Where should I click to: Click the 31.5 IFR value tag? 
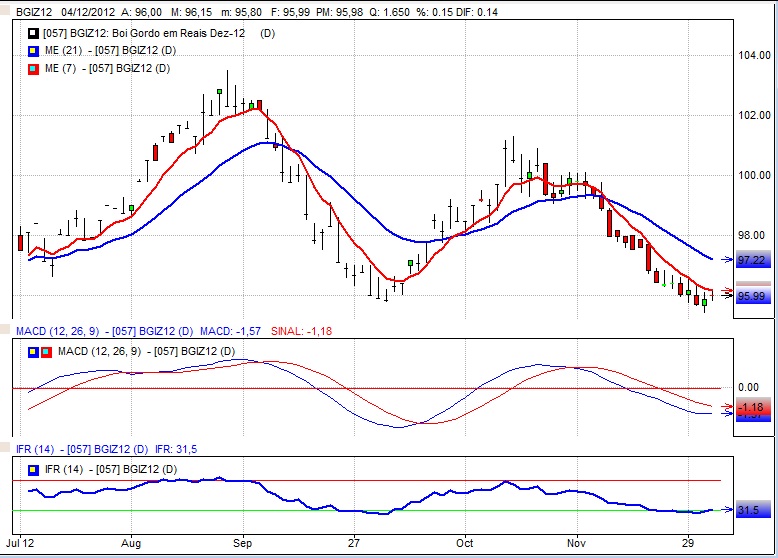(x=751, y=510)
